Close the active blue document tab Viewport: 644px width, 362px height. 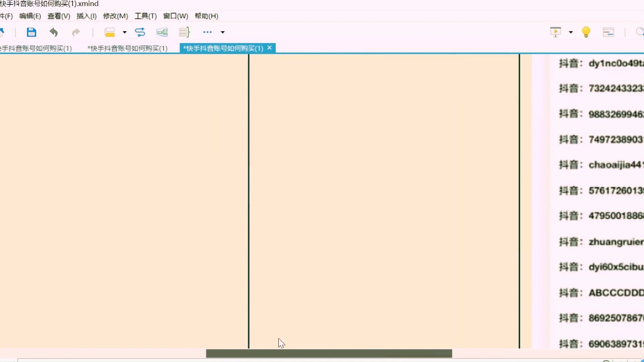coord(269,48)
